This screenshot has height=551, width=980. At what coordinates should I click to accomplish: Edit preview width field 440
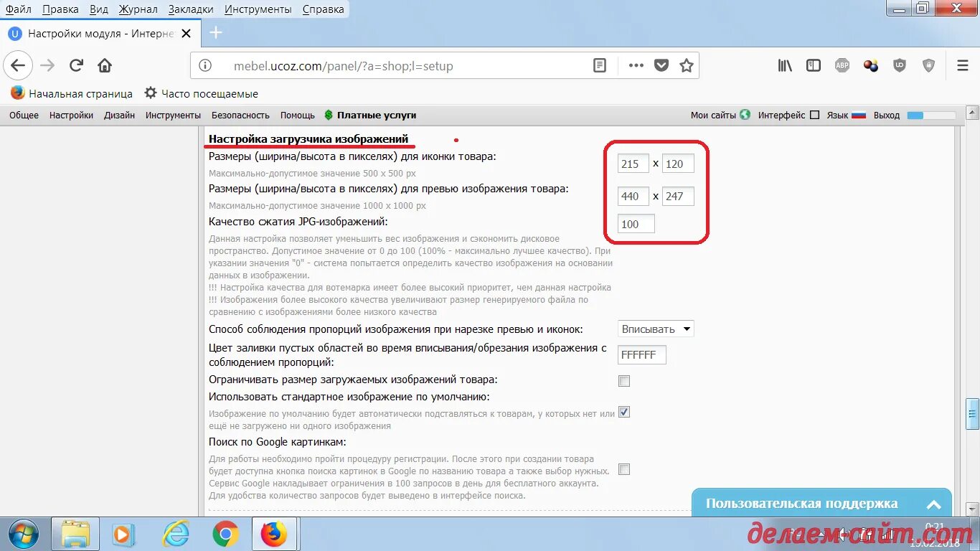click(633, 196)
